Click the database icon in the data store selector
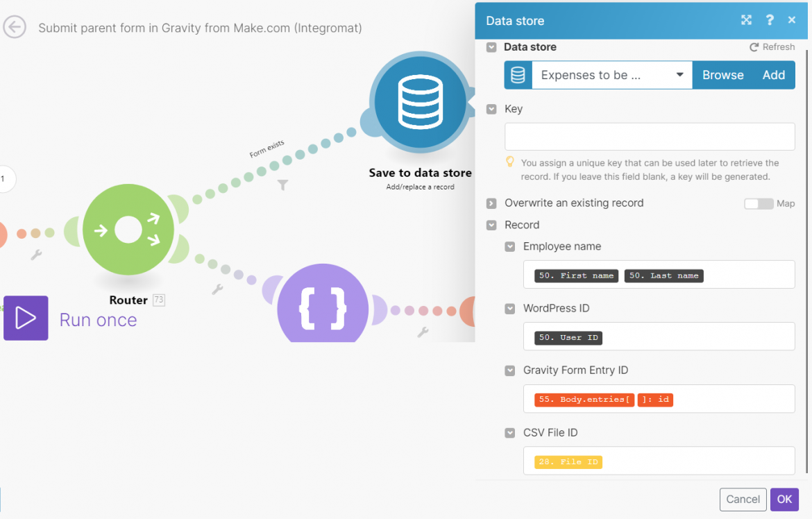 coord(517,75)
